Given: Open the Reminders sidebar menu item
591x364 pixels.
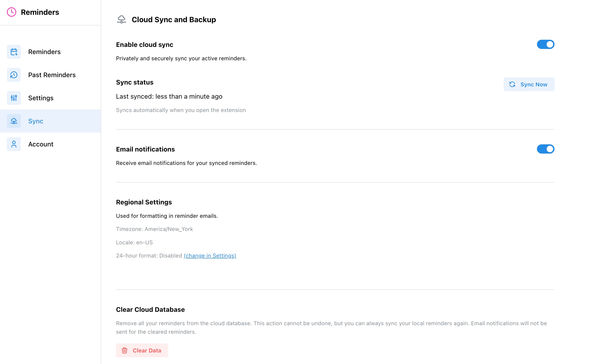Looking at the screenshot, I should point(44,52).
